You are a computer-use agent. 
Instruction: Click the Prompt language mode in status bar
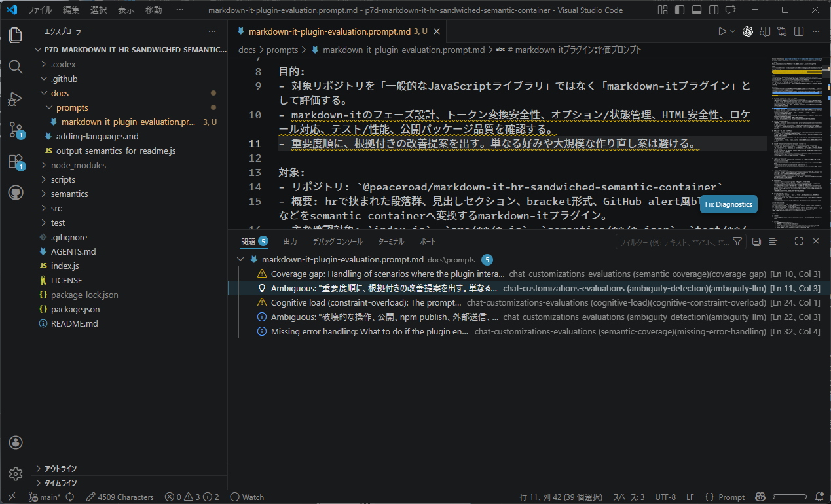(725, 497)
